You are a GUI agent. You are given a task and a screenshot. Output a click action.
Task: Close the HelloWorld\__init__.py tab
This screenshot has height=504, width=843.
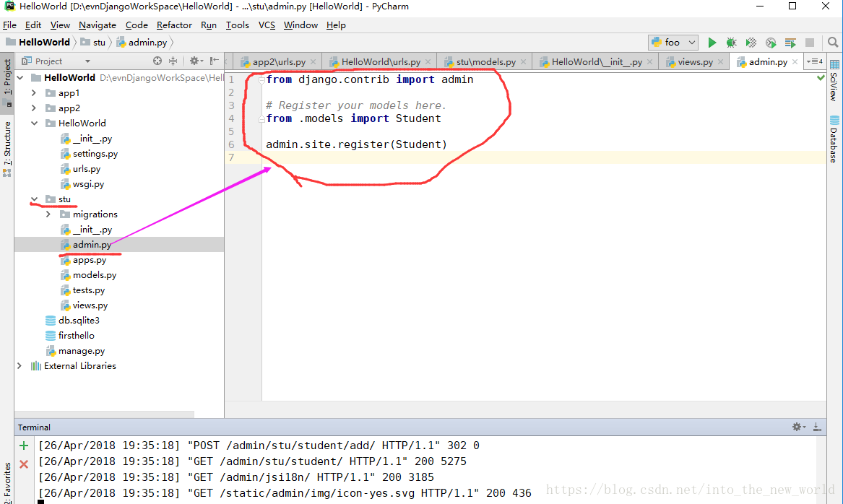649,62
